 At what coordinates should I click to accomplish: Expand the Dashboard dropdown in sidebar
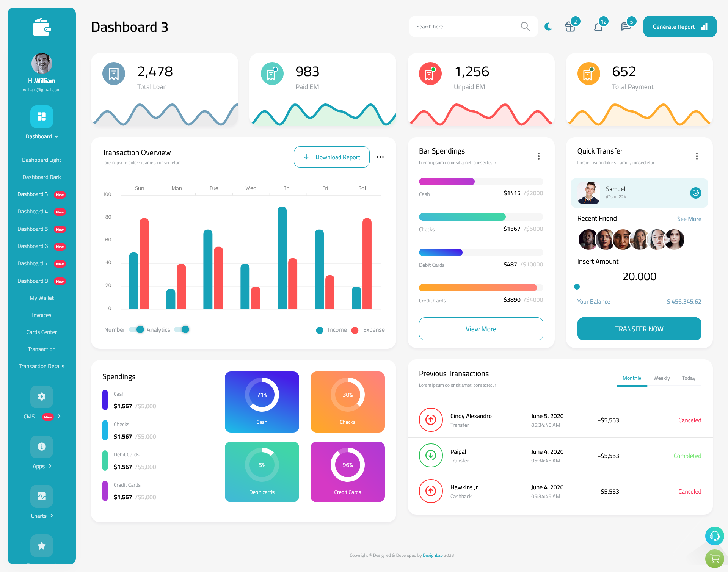[x=41, y=136]
